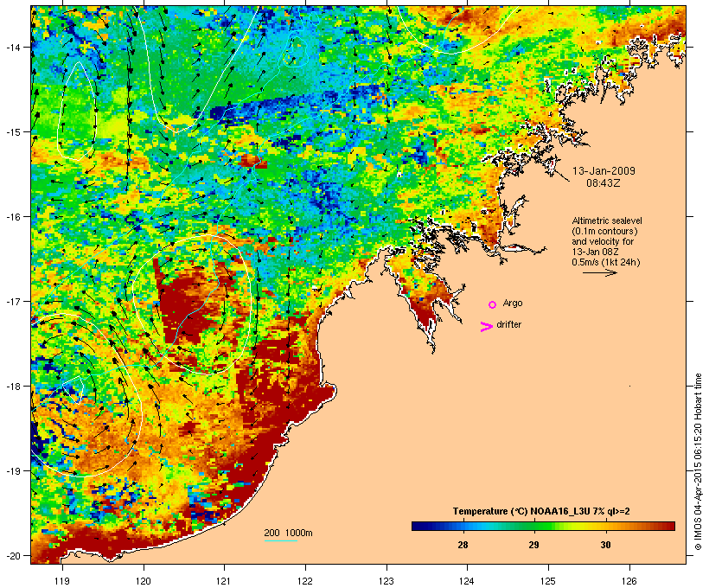Click the latitude axis label '-17'
Image resolution: width=709 pixels, height=588 pixels.
tap(12, 301)
